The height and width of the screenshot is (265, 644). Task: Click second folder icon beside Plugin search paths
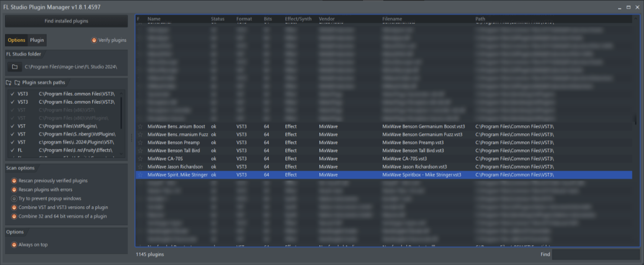(17, 83)
